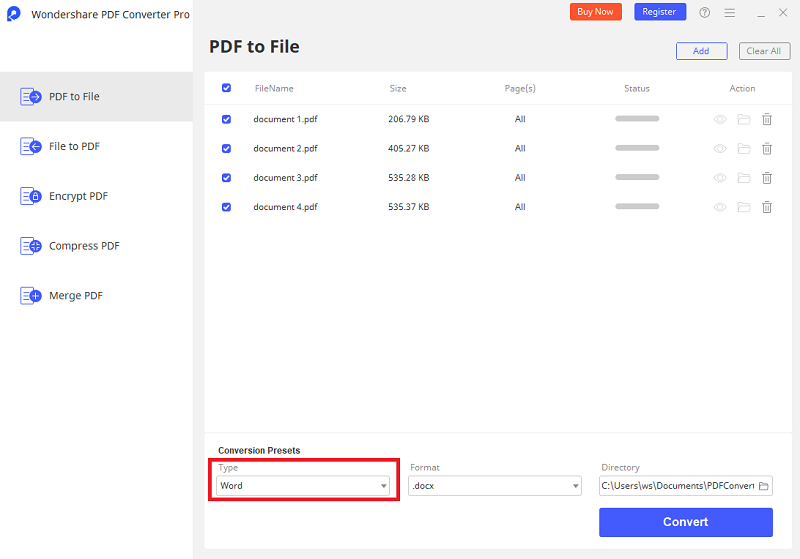Screen dimensions: 800x559
Task: Select the document 2.pdf file name
Action: coord(285,148)
